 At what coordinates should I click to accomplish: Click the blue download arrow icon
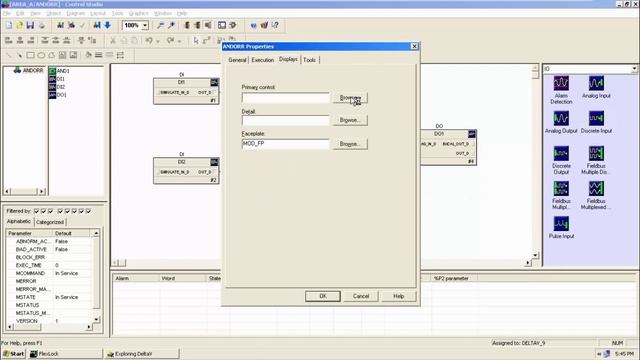108,25
